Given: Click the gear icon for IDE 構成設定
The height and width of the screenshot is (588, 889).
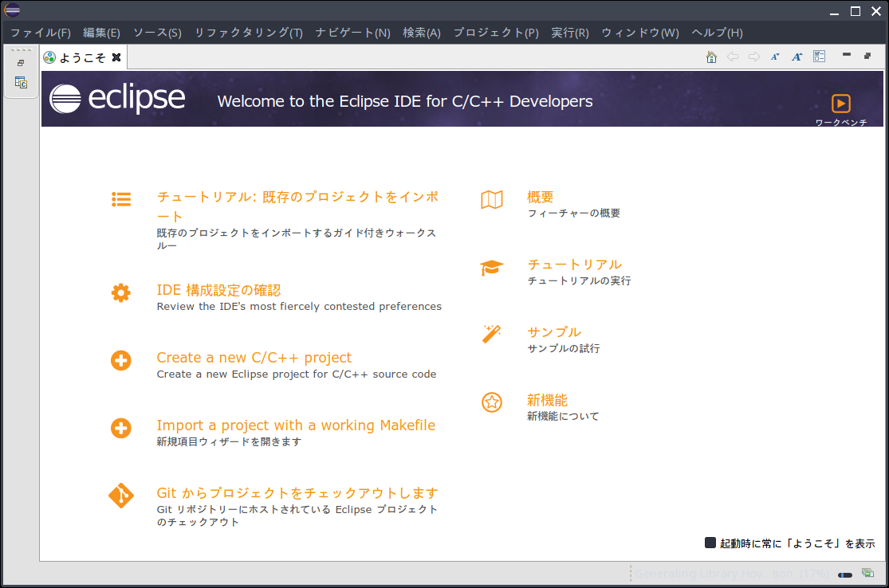Looking at the screenshot, I should [120, 293].
